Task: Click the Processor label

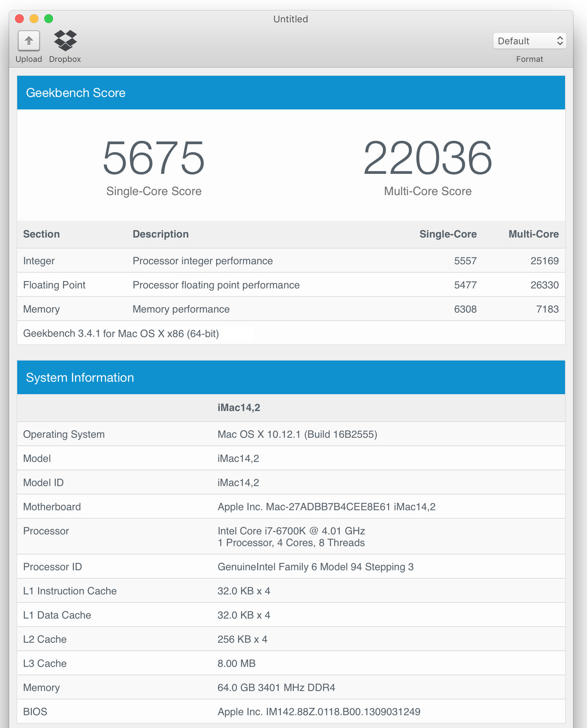Action: pyautogui.click(x=46, y=531)
